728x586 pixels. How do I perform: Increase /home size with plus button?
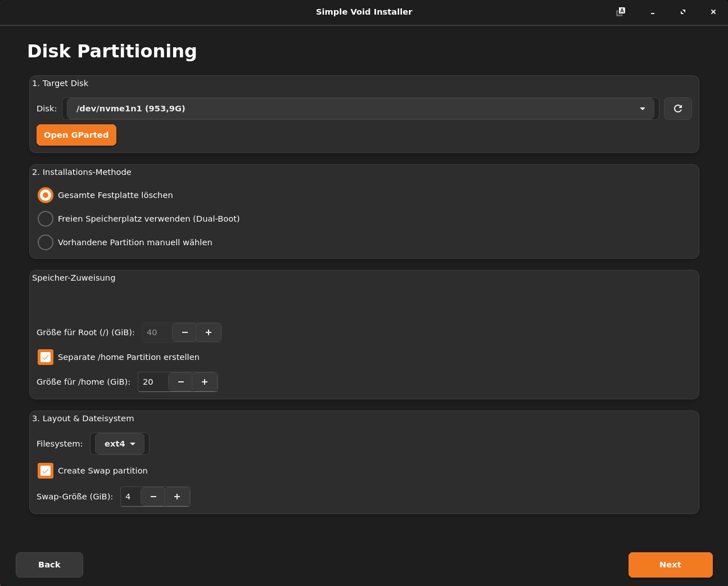(205, 382)
